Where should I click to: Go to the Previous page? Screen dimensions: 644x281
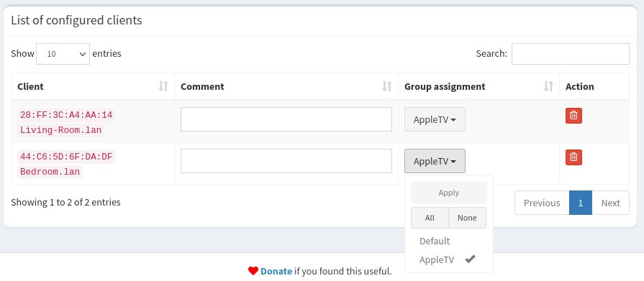[542, 203]
